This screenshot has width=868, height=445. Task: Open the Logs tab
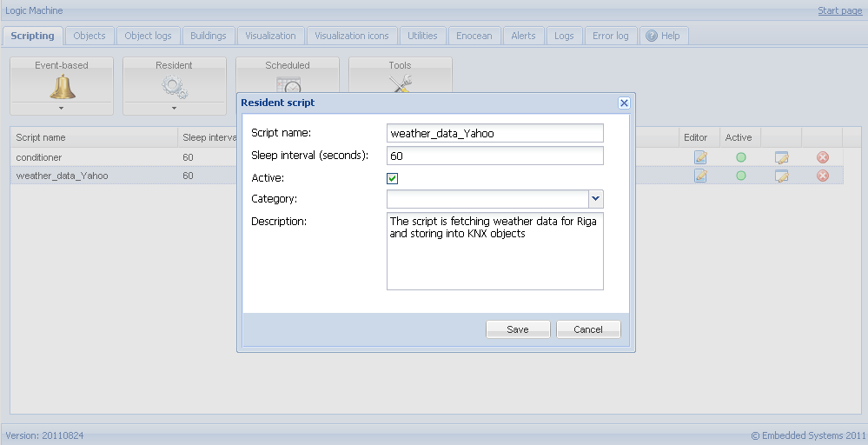pyautogui.click(x=564, y=36)
